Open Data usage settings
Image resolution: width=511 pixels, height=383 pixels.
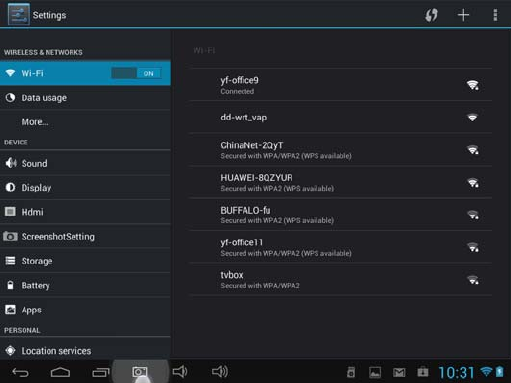[x=85, y=98]
